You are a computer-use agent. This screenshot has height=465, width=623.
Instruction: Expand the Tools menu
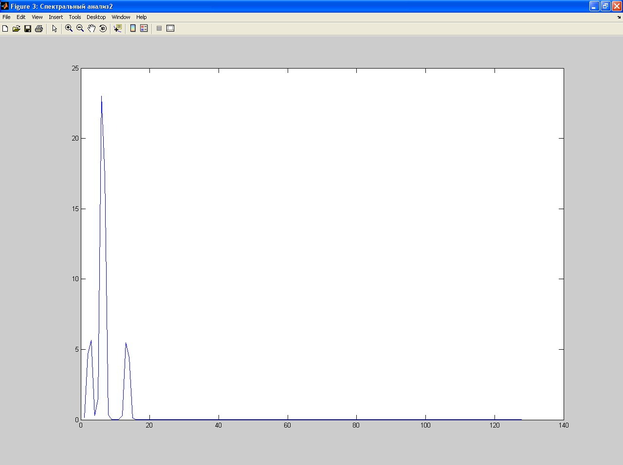coord(74,17)
